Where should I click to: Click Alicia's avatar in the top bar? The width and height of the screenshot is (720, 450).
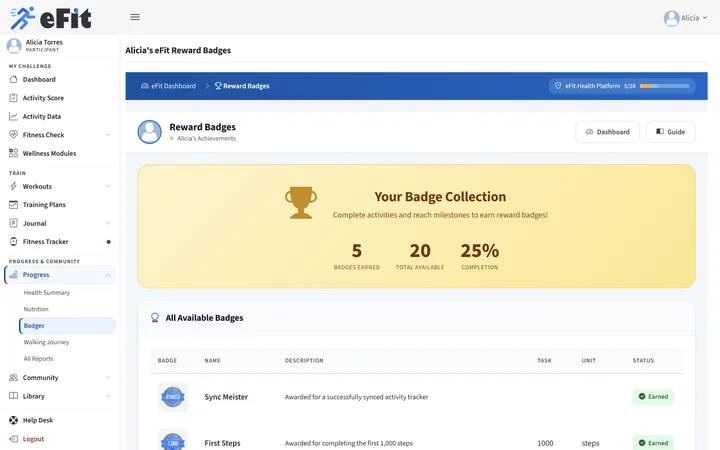point(671,18)
